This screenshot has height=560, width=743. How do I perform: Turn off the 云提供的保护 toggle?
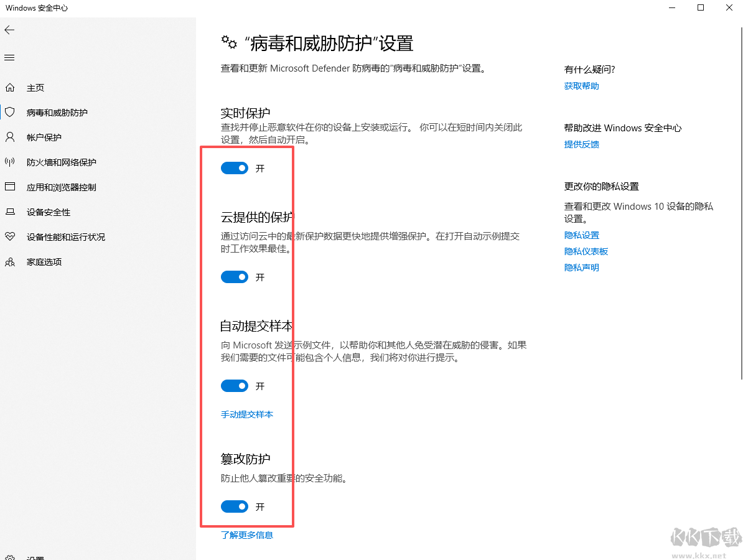(235, 277)
